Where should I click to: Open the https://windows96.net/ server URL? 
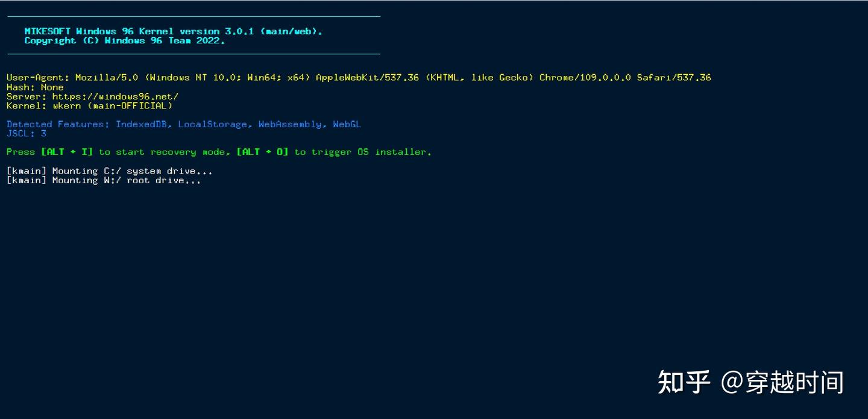[115, 96]
